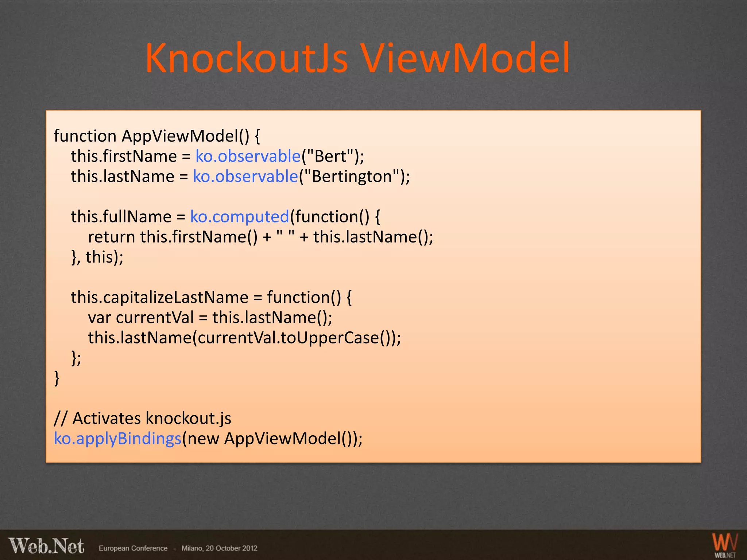Select the line 'function AppViewModel() {'

point(157,136)
